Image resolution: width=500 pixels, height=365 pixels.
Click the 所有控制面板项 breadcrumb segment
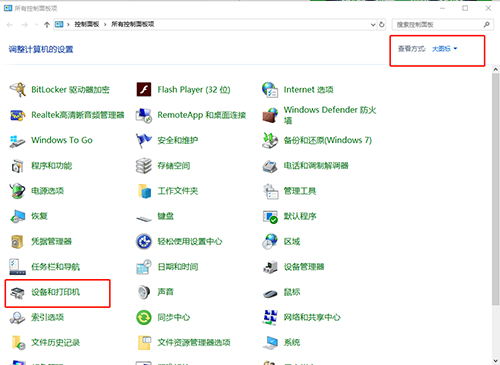pyautogui.click(x=133, y=24)
